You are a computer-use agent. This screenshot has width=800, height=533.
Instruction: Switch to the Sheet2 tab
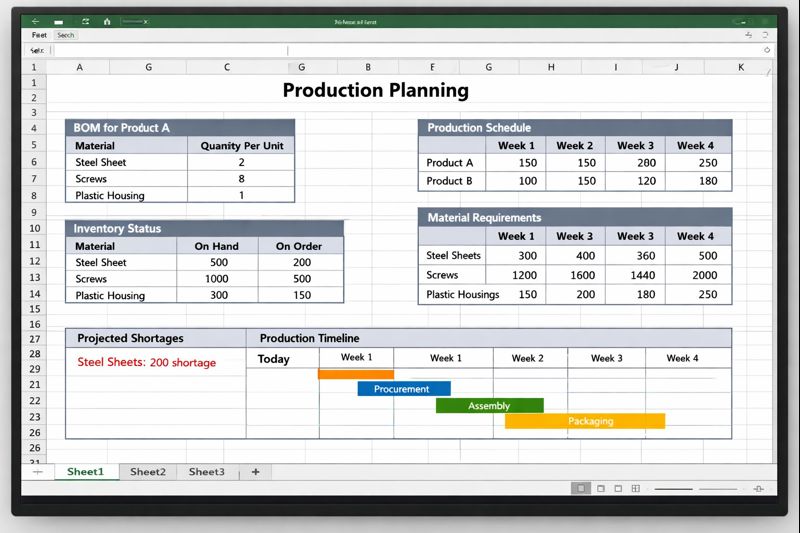point(148,472)
